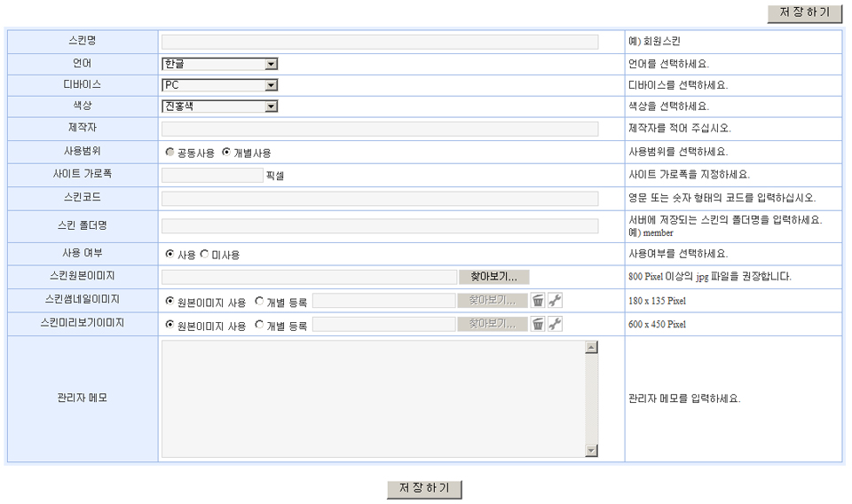The width and height of the screenshot is (852, 504).
Task: Focus the 스킨명 text field
Action: tap(380, 42)
